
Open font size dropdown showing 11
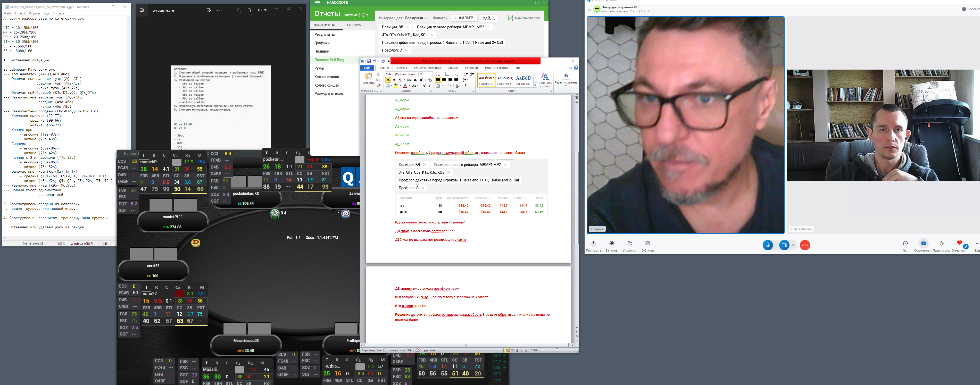431,74
